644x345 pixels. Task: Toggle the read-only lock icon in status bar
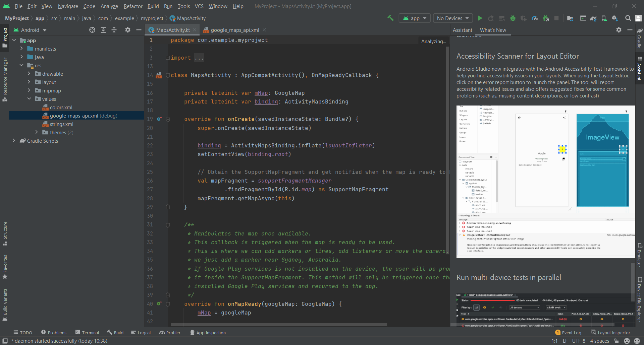(616, 341)
